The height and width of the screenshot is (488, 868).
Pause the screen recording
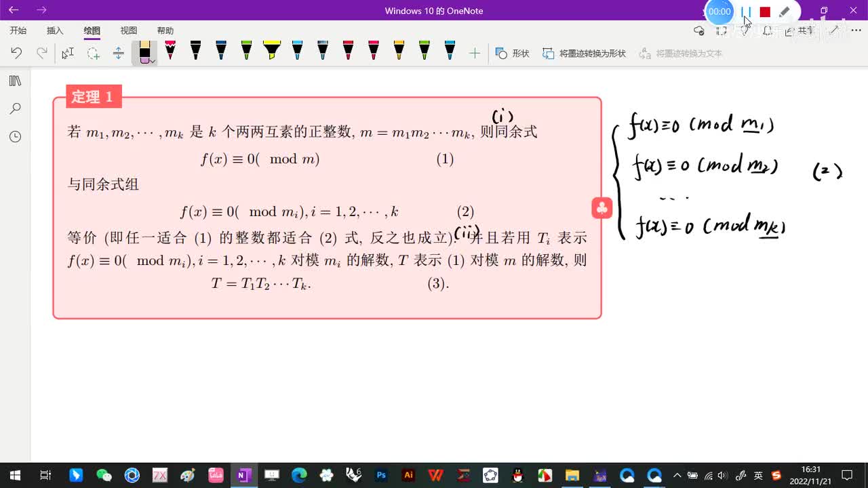point(746,12)
